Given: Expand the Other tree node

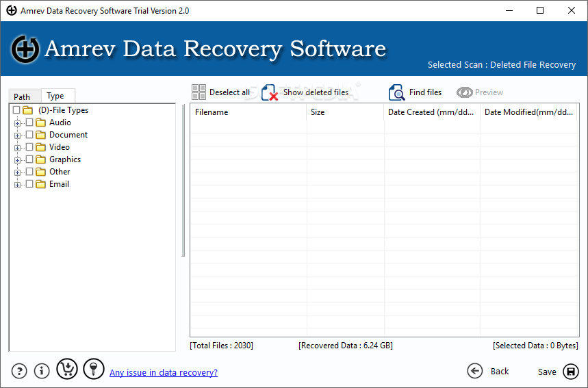Looking at the screenshot, I should point(17,173).
